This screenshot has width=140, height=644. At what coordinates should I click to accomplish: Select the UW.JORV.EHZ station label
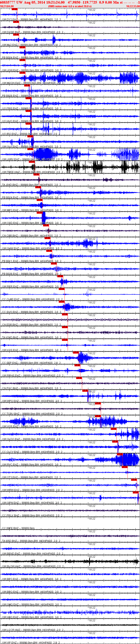pos(11,160)
